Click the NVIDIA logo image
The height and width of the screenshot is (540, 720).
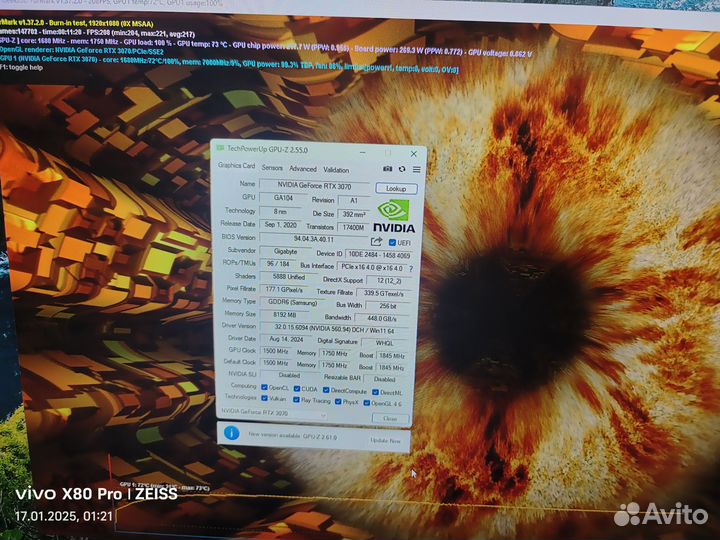(x=394, y=216)
